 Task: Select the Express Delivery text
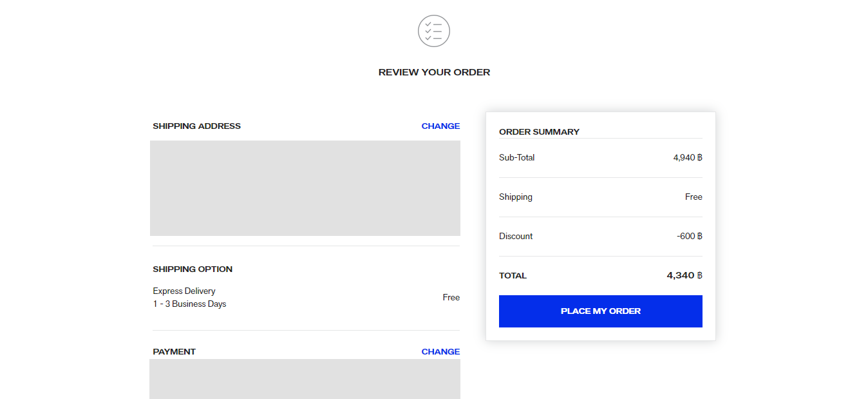click(184, 291)
